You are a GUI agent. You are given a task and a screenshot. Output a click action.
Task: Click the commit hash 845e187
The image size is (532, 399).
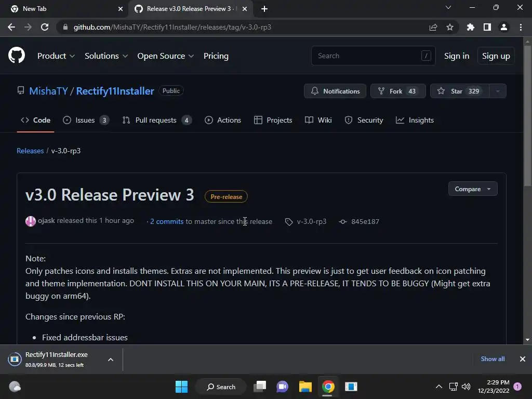365,221
